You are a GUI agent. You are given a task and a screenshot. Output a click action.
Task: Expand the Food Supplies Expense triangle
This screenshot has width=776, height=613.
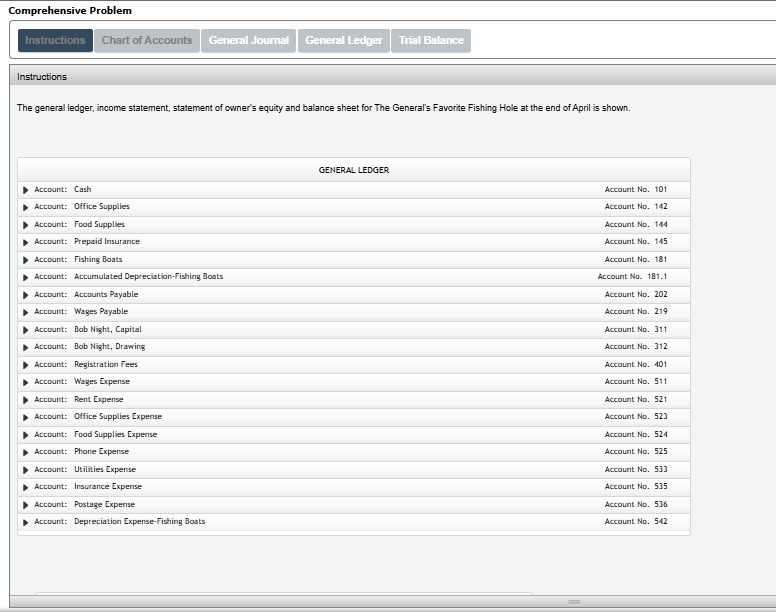(26, 435)
